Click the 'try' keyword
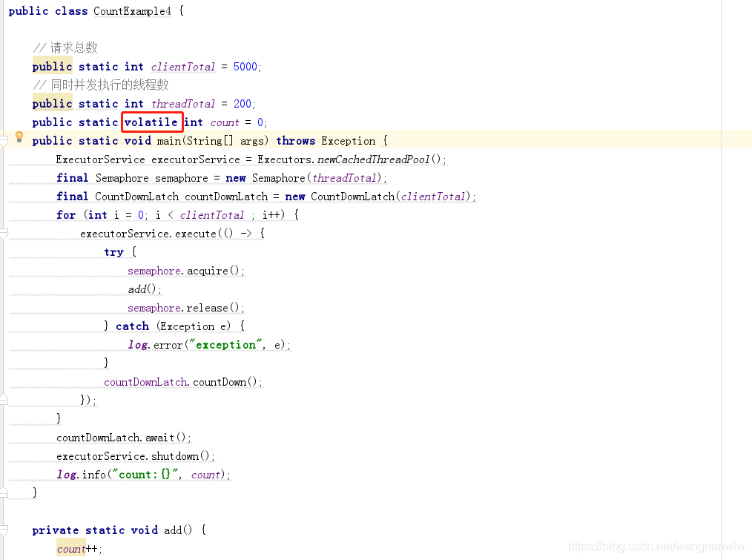752x560 pixels. pos(114,252)
